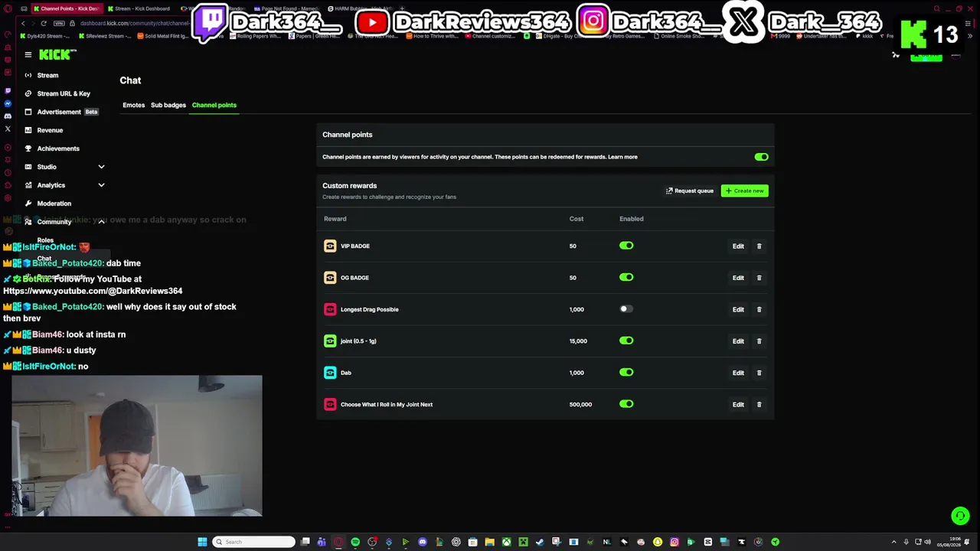Click the browser address bar URL
Image resolution: width=980 pixels, height=551 pixels.
click(x=135, y=23)
